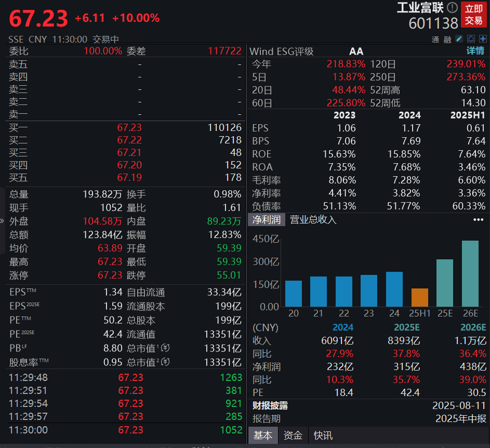
Task: Click the 买三 bid price 67.21
Action: click(129, 153)
